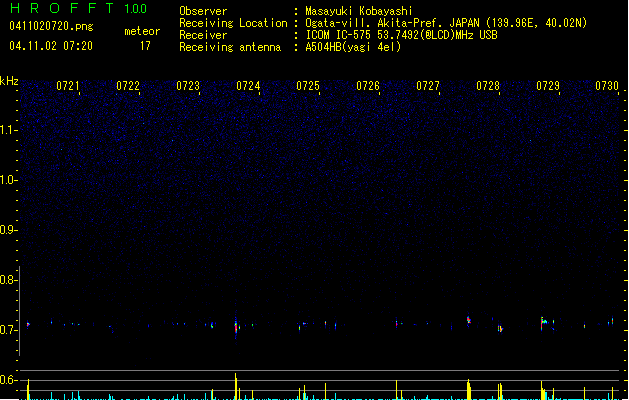Click the meteor label
The image size is (629, 400).
142,31
